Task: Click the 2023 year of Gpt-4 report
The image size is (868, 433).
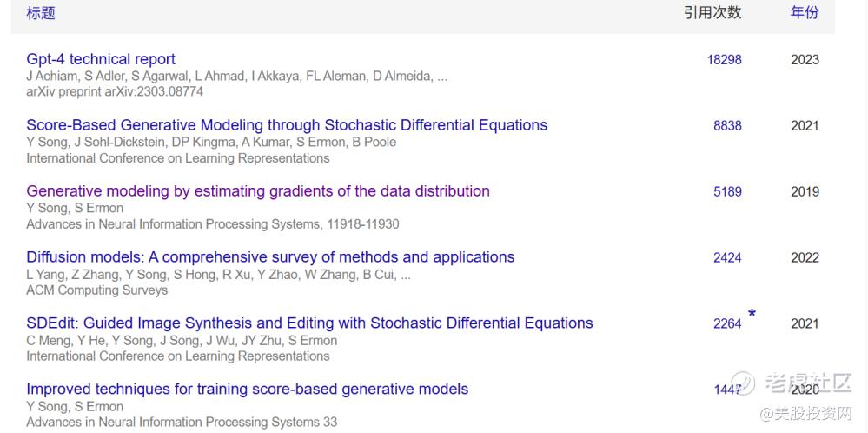Action: point(805,60)
